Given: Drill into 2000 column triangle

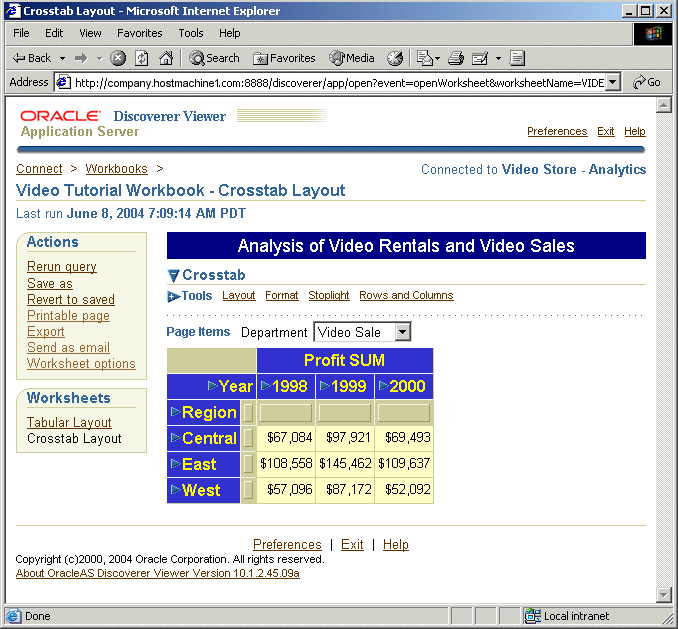Looking at the screenshot, I should [x=383, y=386].
